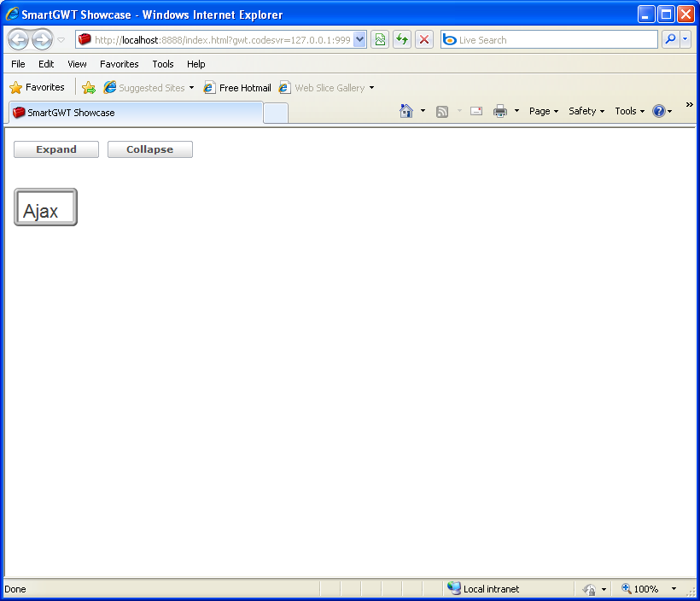The width and height of the screenshot is (700, 601).
Task: Open the search provider dropdown arrow
Action: coord(685,40)
